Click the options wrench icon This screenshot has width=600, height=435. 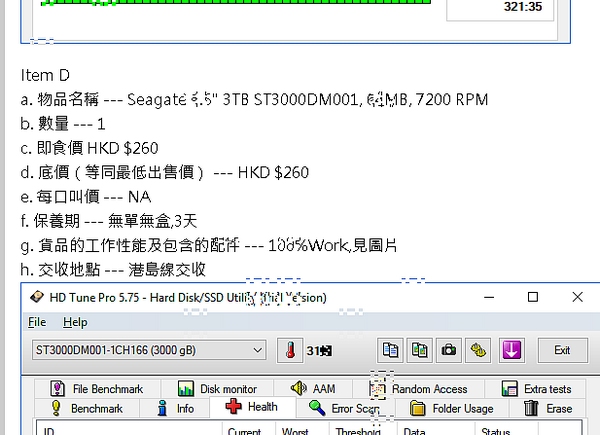coord(478,350)
